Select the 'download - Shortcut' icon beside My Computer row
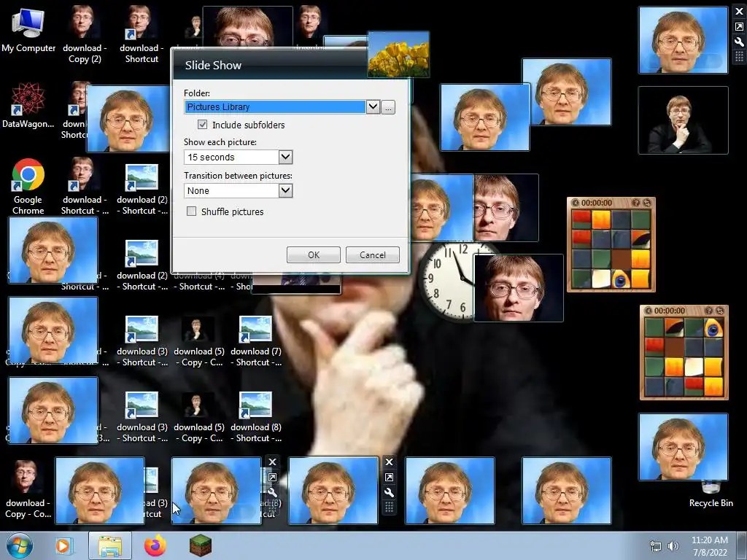This screenshot has width=747, height=560. (142, 34)
